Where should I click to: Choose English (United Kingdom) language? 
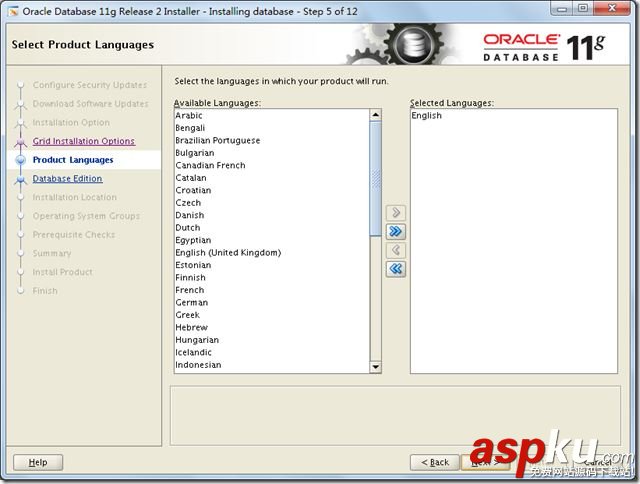[x=228, y=253]
